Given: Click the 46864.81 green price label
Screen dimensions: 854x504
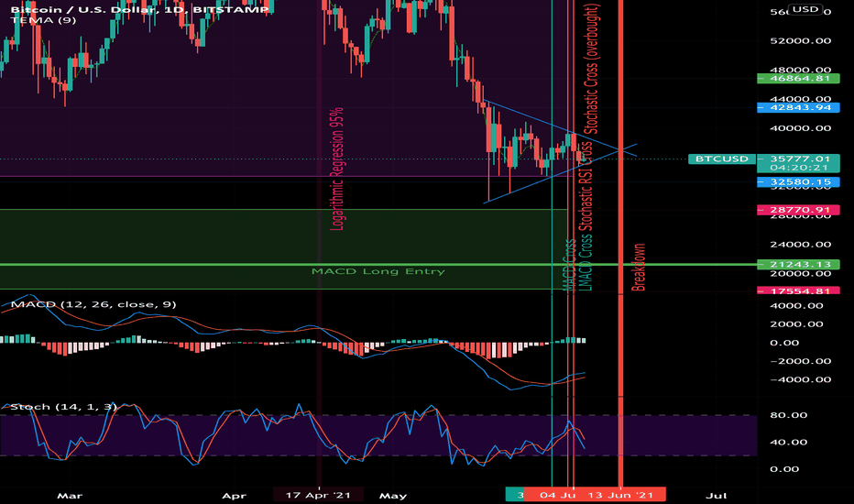Looking at the screenshot, I should (798, 79).
